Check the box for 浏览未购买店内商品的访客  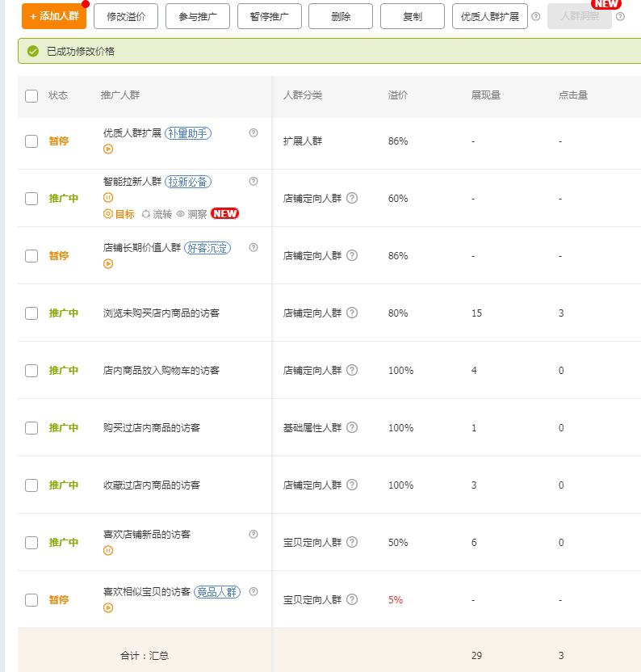(x=31, y=313)
